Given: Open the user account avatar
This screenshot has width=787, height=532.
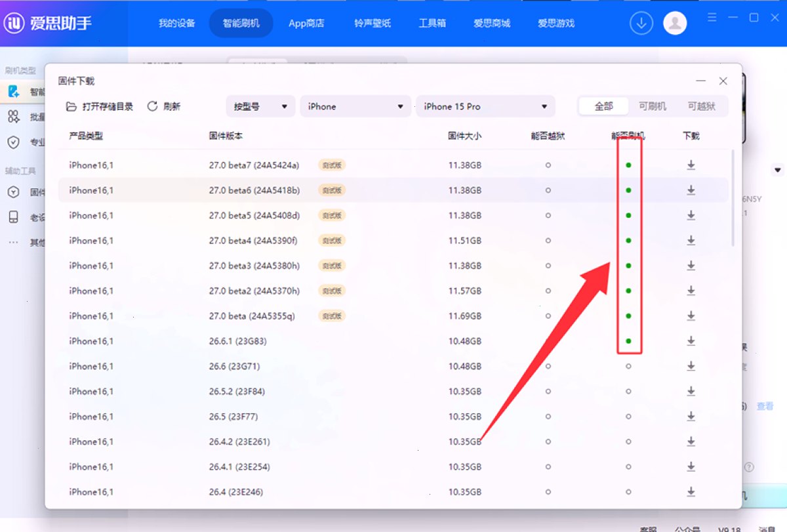Looking at the screenshot, I should click(675, 23).
